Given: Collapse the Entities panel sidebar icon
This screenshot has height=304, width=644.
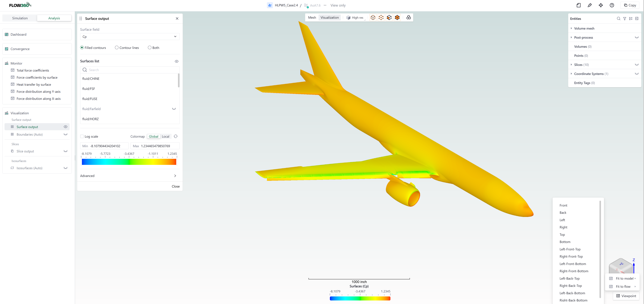Looking at the screenshot, I should tap(637, 18).
